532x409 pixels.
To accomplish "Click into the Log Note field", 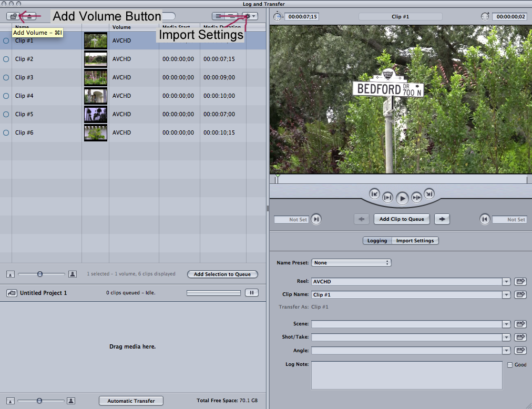I will pos(407,375).
